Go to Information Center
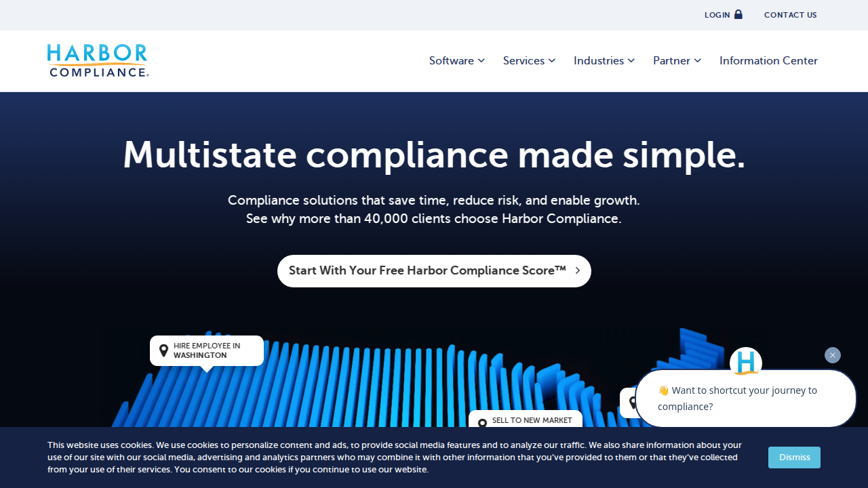The width and height of the screenshot is (868, 488). pyautogui.click(x=768, y=60)
